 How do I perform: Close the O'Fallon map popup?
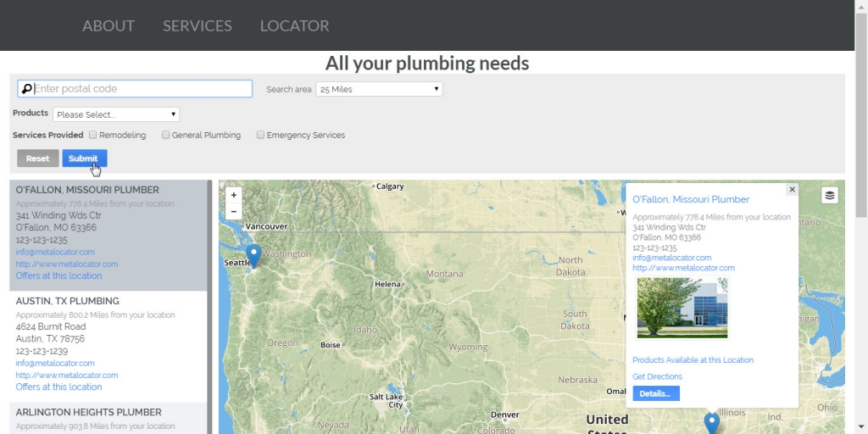click(x=792, y=189)
